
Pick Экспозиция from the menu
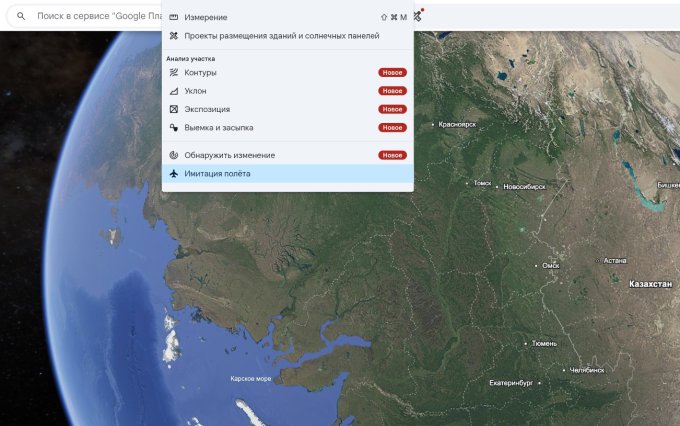point(288,109)
